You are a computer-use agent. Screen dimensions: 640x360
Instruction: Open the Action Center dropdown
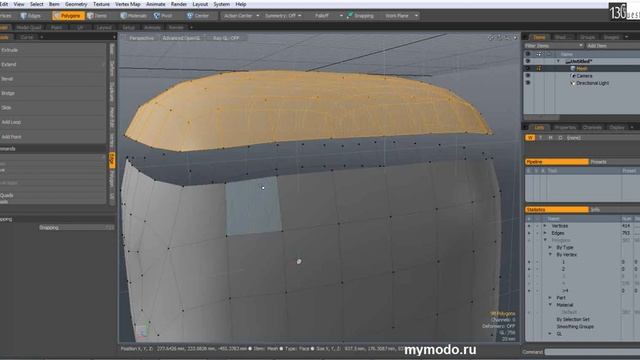click(x=241, y=16)
